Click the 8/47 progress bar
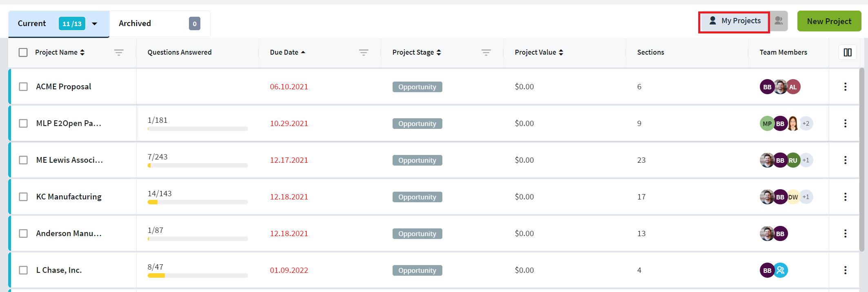This screenshot has width=868, height=292. 198,276
